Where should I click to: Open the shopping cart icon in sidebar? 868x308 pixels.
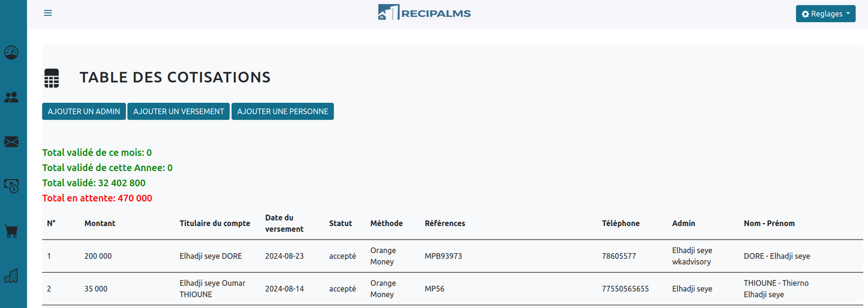click(x=11, y=231)
